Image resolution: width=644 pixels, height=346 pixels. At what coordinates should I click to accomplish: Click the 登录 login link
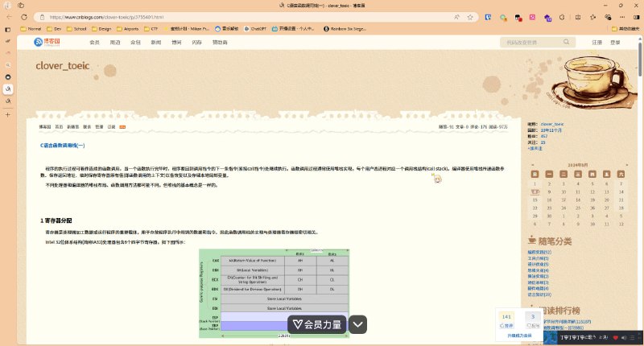pyautogui.click(x=615, y=43)
